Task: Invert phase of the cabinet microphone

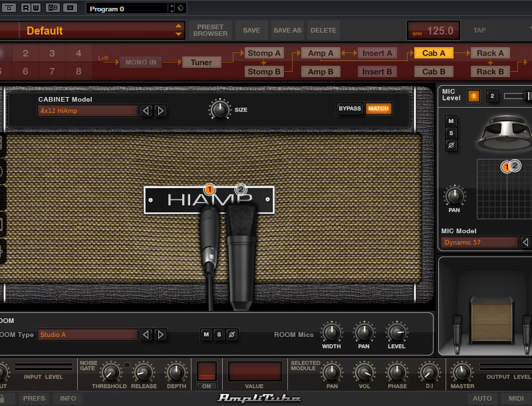Action: [451, 146]
